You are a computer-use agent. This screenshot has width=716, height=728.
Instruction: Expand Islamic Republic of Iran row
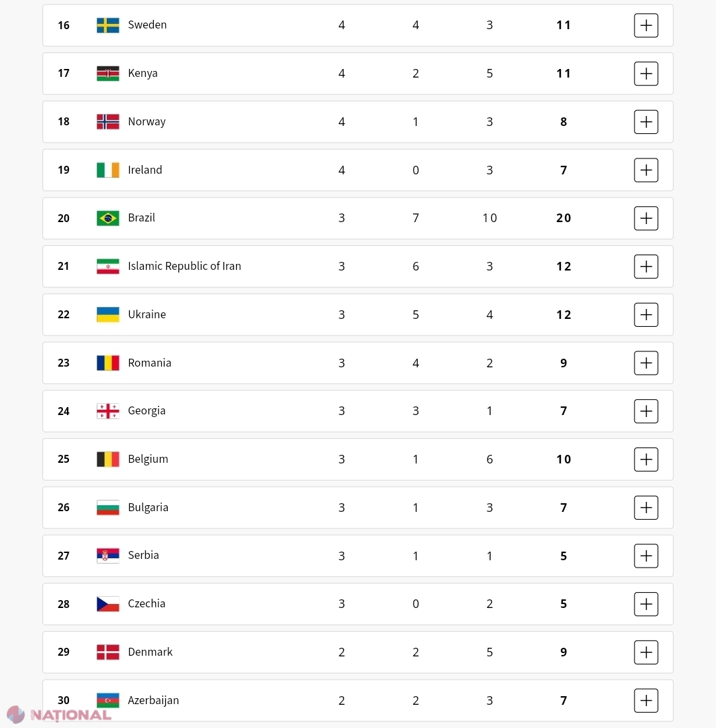[x=646, y=267]
